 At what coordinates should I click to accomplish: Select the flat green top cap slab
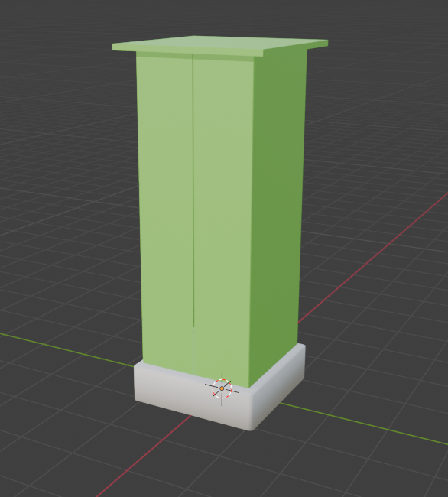(x=220, y=47)
